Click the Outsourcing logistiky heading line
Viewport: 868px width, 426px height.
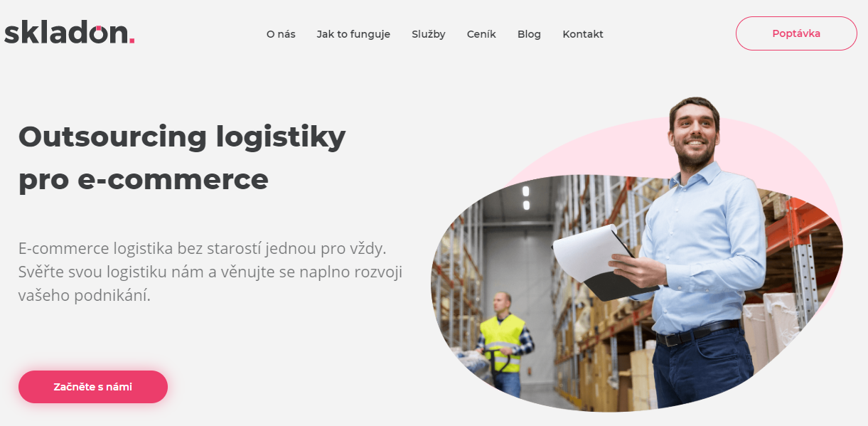point(182,137)
